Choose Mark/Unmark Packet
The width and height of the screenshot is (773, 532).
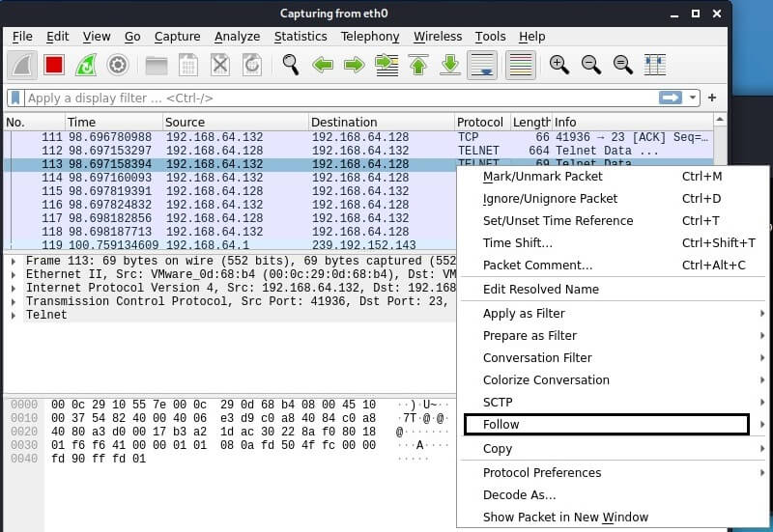613,177
